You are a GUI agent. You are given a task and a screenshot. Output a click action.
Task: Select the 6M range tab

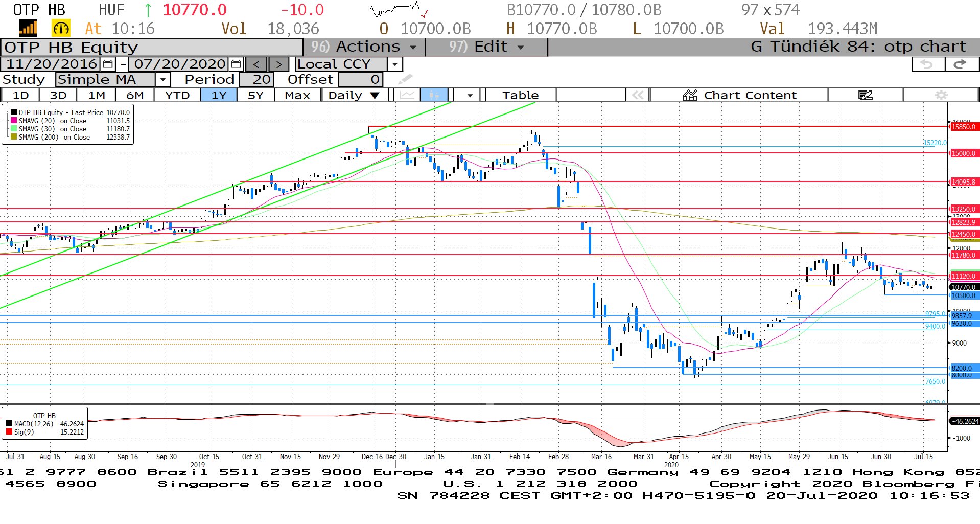pos(135,95)
